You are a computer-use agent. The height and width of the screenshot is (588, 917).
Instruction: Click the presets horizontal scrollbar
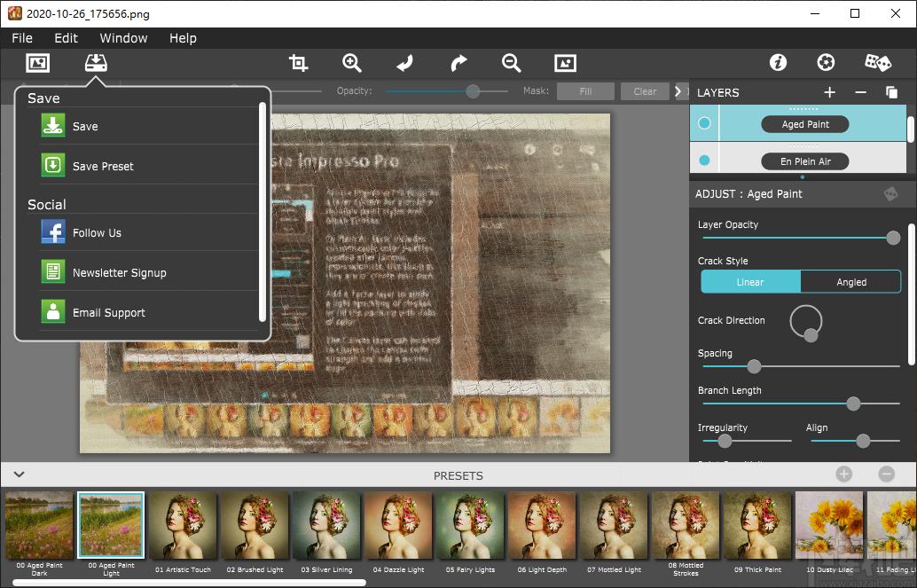[x=190, y=583]
